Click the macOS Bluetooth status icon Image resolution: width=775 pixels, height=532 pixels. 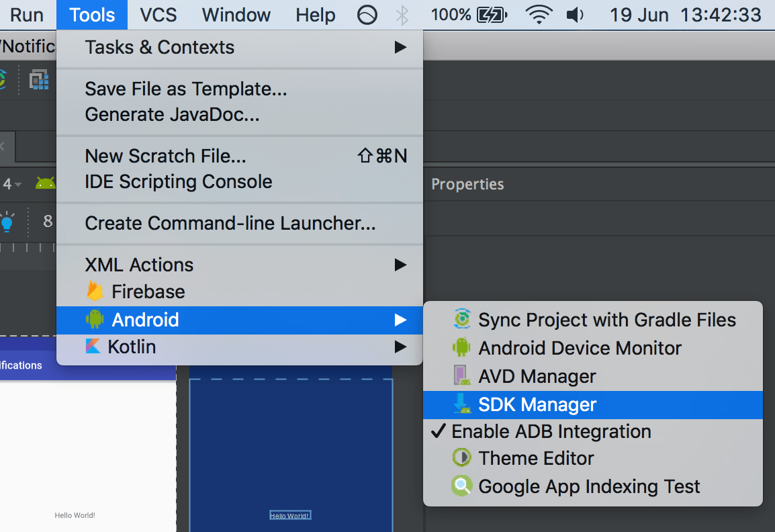click(402, 15)
